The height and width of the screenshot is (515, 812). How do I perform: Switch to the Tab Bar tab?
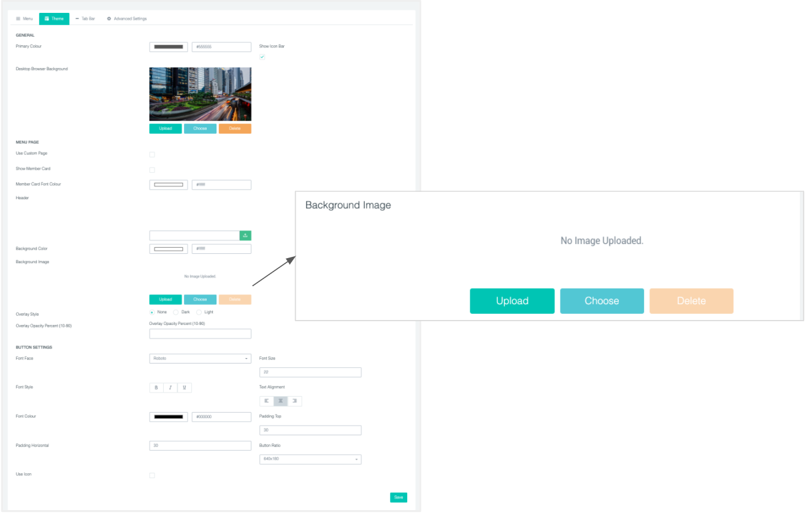point(85,19)
